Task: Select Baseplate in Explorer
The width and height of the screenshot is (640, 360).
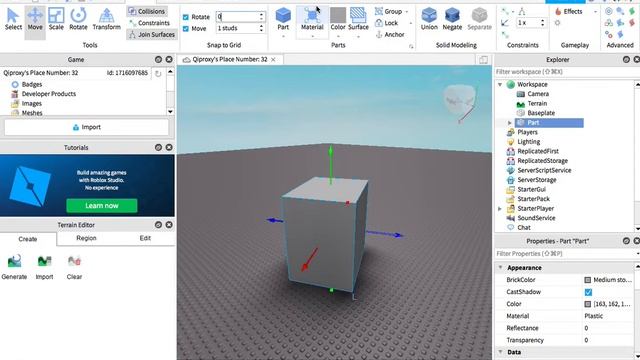Action: (541, 113)
